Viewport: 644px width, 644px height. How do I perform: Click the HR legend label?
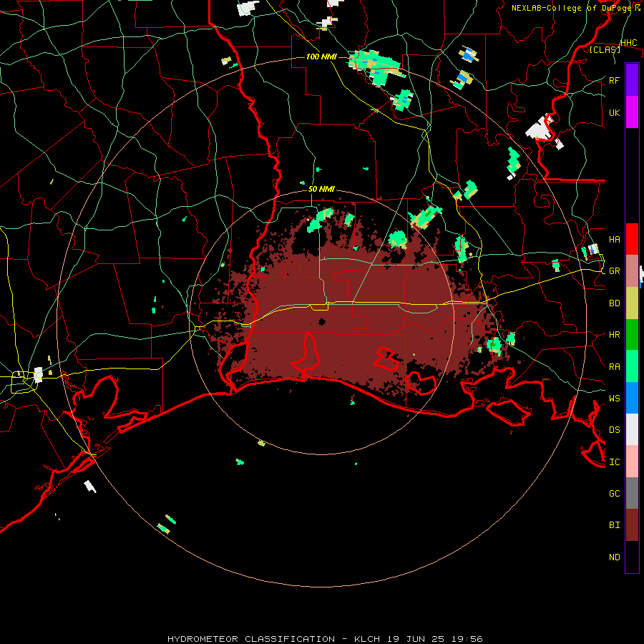pos(615,335)
